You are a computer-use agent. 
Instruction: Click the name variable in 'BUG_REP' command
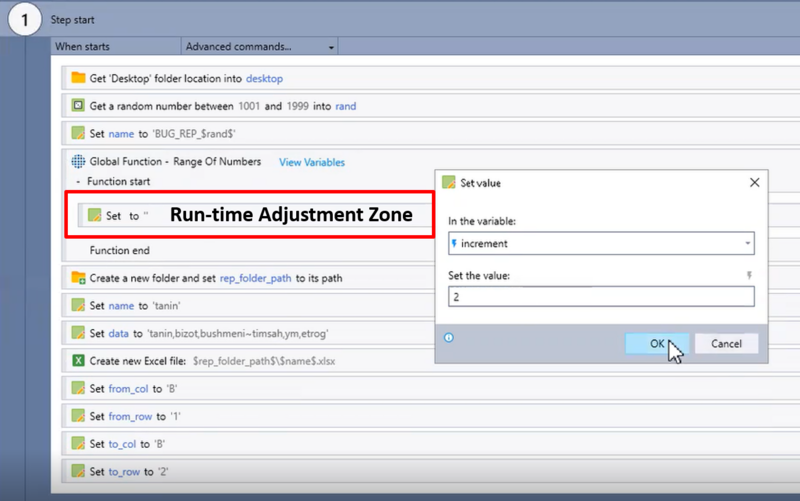click(x=121, y=134)
